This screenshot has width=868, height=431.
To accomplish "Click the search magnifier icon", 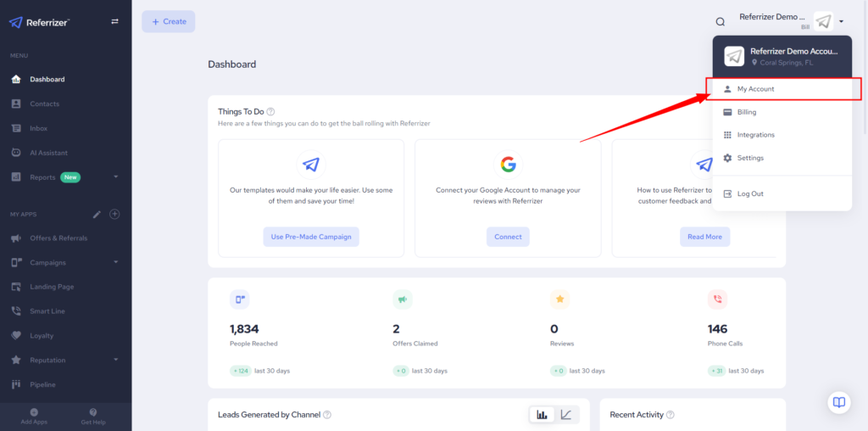I will 721,22.
